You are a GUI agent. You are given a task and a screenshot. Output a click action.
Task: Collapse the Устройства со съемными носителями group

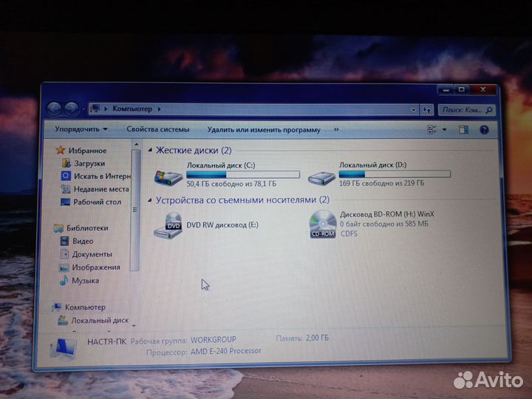click(x=149, y=199)
